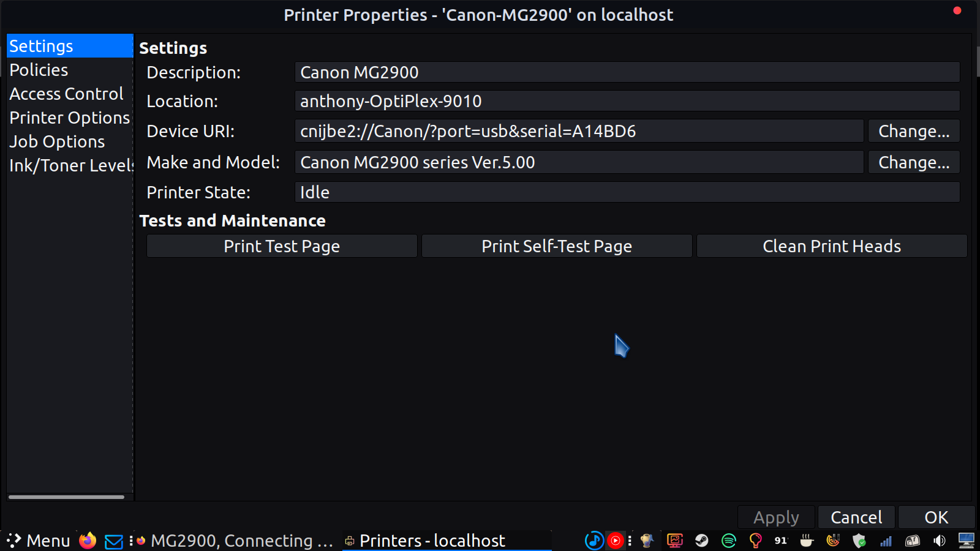Change the Make and Model
This screenshot has height=551, width=980.
point(914,162)
